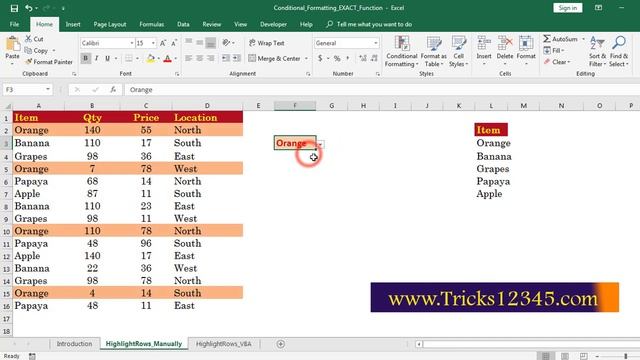Click the Decrease Indent icon
The image size is (640, 360).
pyautogui.click(x=226, y=58)
